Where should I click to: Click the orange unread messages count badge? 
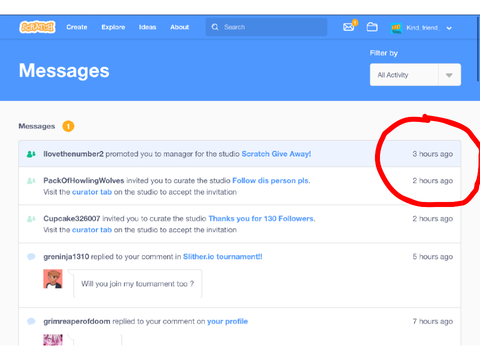pos(68,126)
